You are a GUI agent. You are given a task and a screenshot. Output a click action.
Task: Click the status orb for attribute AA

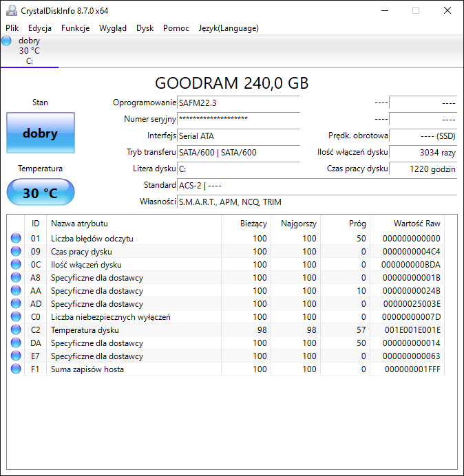tap(16, 290)
